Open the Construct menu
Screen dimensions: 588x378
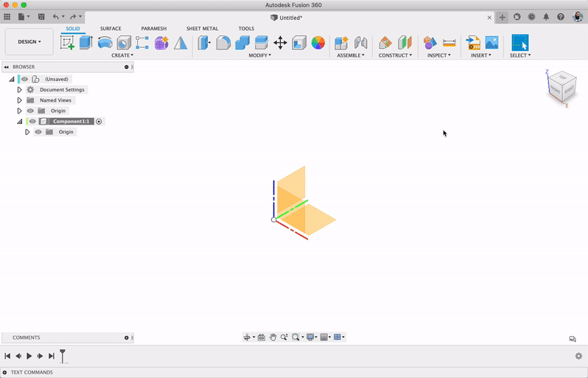(395, 55)
